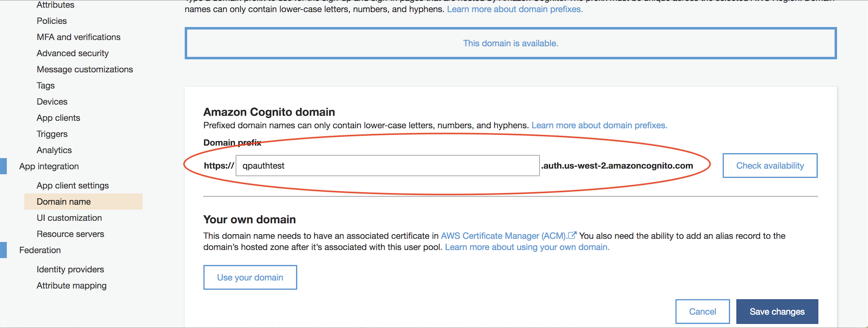
Task: Open Attribute mapping page
Action: (x=71, y=286)
